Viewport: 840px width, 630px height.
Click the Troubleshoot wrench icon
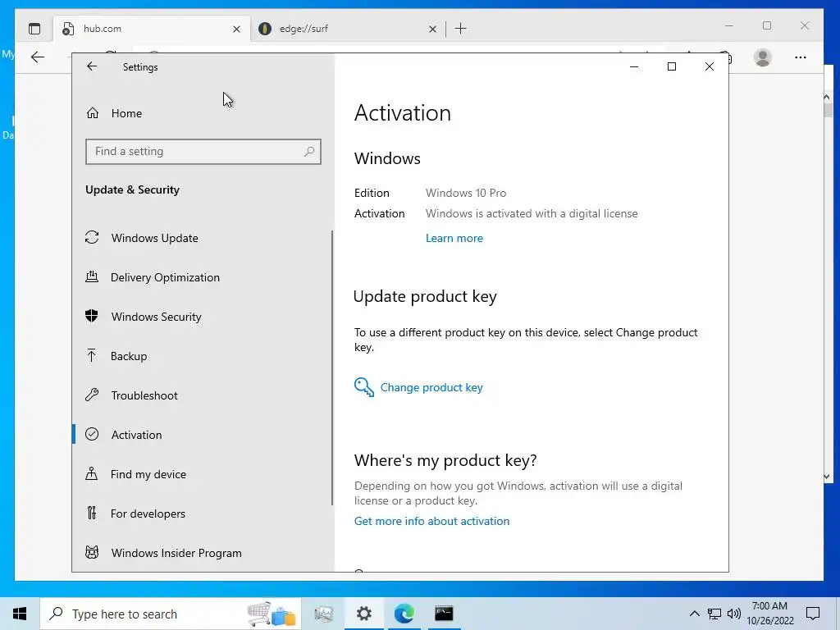[92, 395]
